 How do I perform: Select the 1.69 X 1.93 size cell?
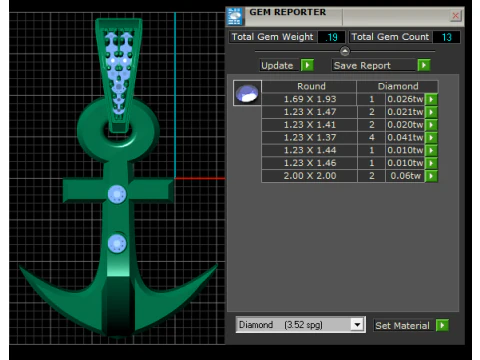click(x=309, y=99)
